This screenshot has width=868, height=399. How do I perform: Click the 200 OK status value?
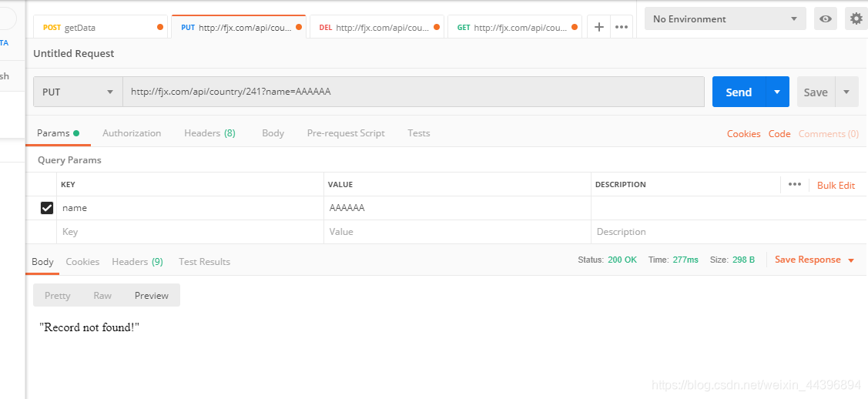pos(622,260)
